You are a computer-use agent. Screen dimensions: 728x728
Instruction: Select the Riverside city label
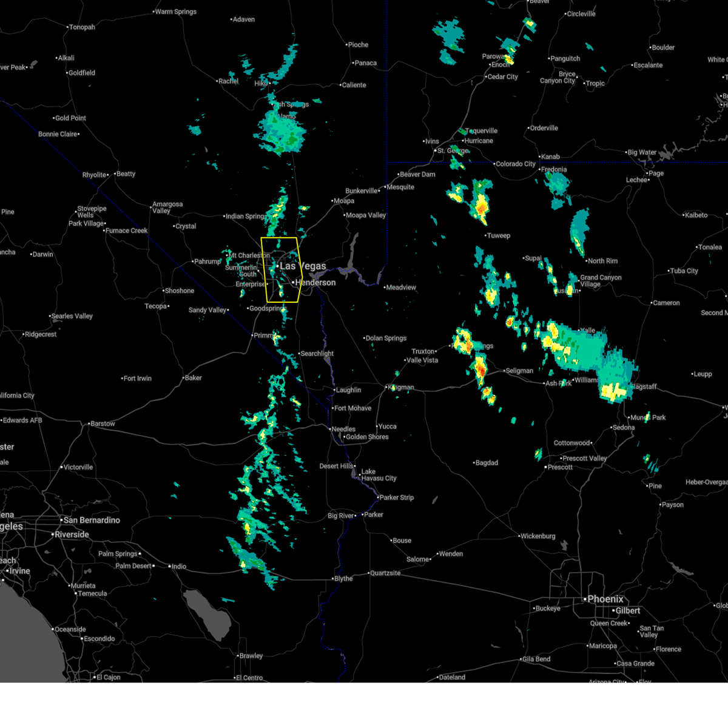click(72, 534)
